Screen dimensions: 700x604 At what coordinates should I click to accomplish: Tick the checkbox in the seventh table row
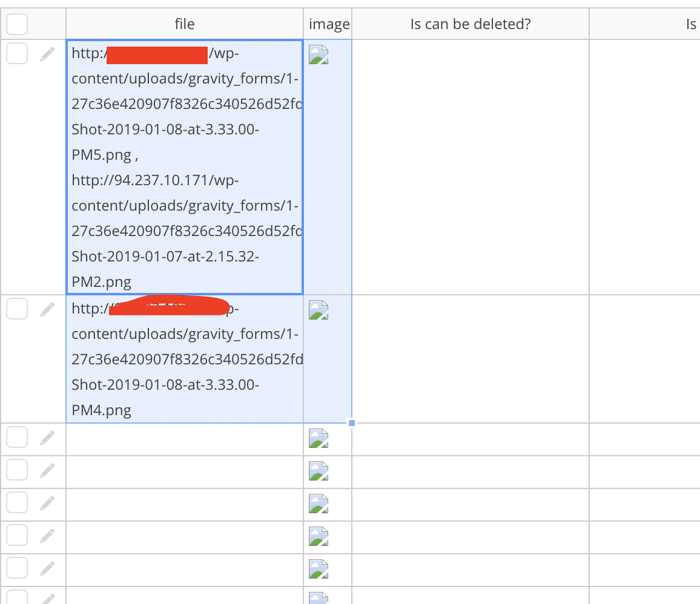(x=17, y=568)
